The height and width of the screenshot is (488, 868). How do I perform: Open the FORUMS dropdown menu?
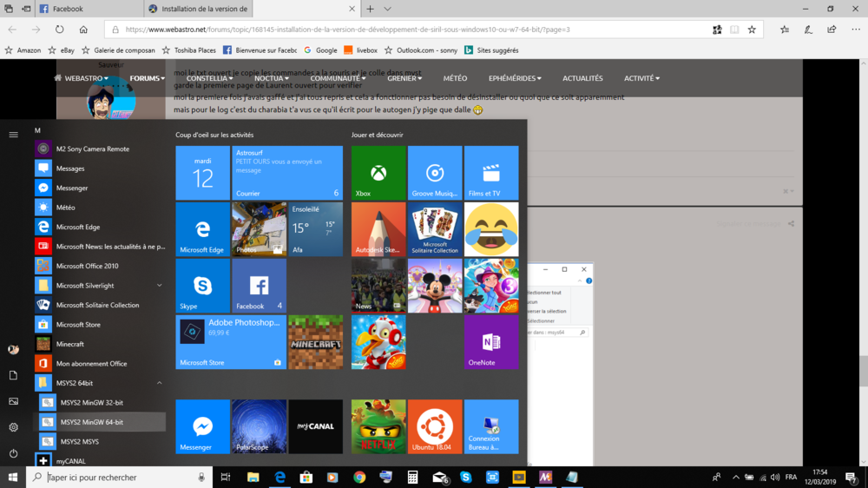[x=148, y=79]
